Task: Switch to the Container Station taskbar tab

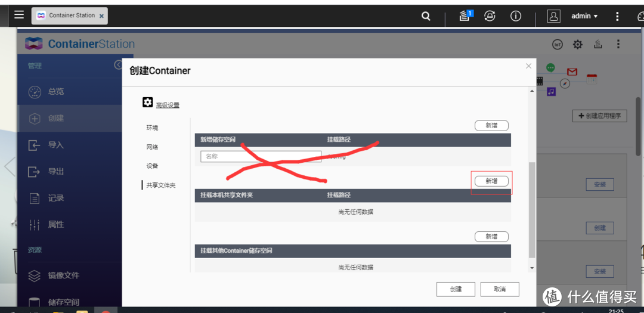Action: click(69, 16)
